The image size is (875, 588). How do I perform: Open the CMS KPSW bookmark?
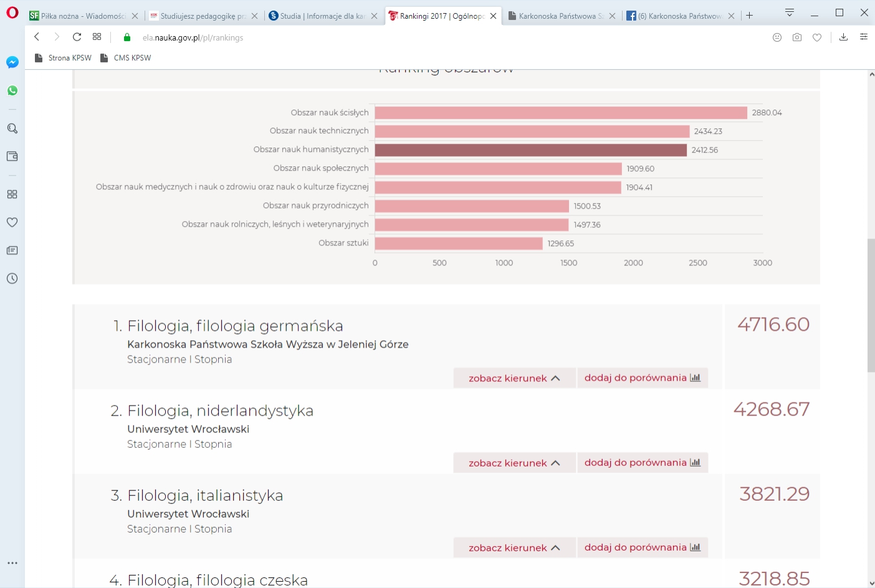click(x=126, y=58)
